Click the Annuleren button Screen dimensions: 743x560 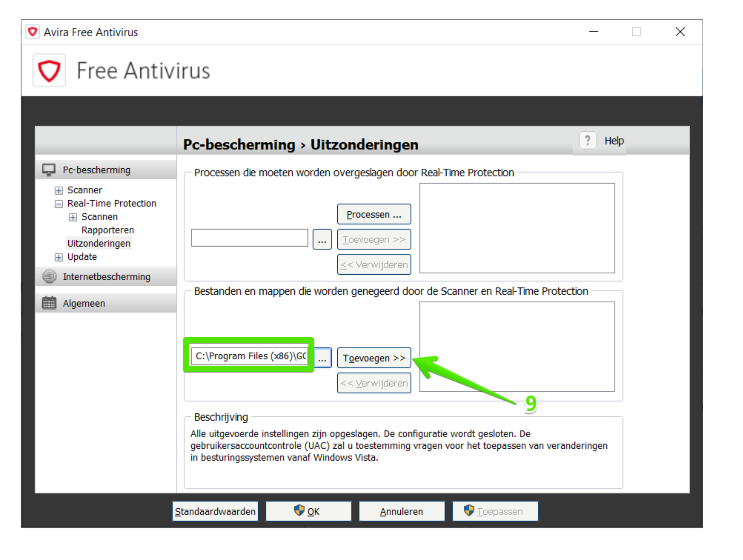401,511
